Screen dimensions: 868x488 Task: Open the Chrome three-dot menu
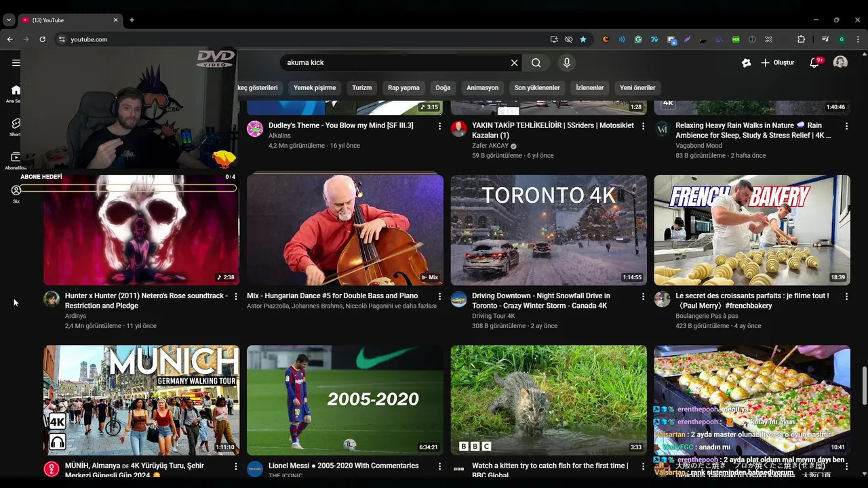click(x=858, y=39)
